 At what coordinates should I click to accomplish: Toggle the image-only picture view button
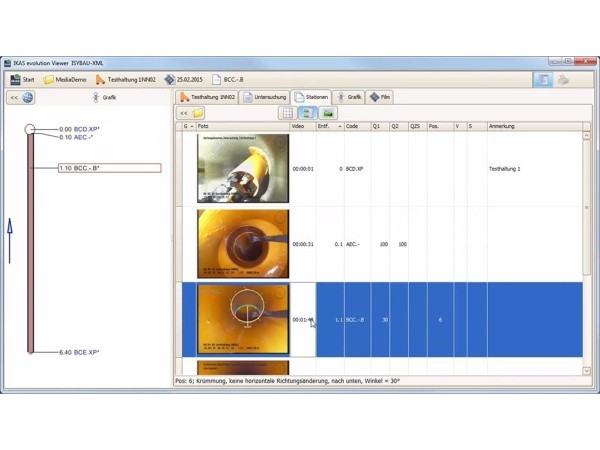[328, 113]
